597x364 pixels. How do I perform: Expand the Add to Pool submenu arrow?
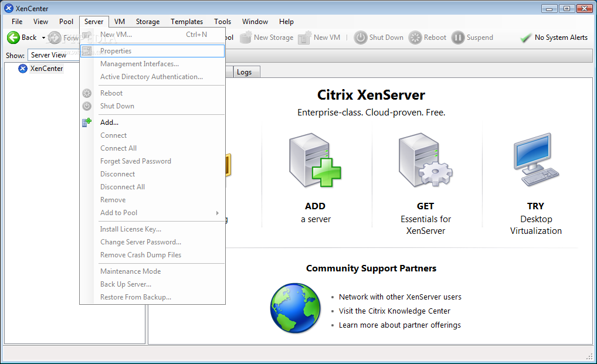point(218,213)
